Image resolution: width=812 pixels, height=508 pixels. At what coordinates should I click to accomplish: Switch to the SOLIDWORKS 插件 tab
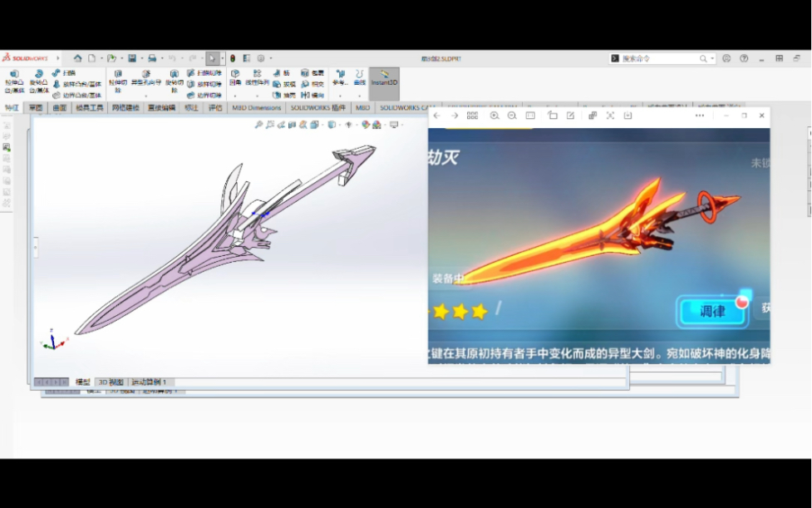(318, 108)
